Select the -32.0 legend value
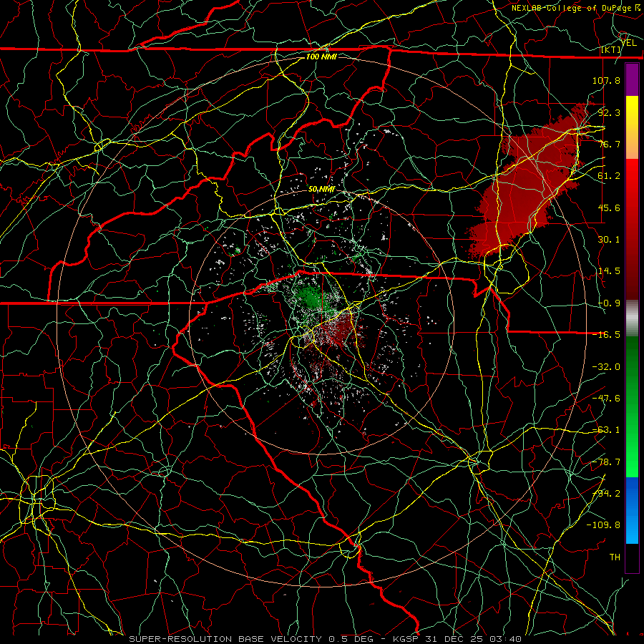Screen dimensions: 644x644 click(606, 367)
